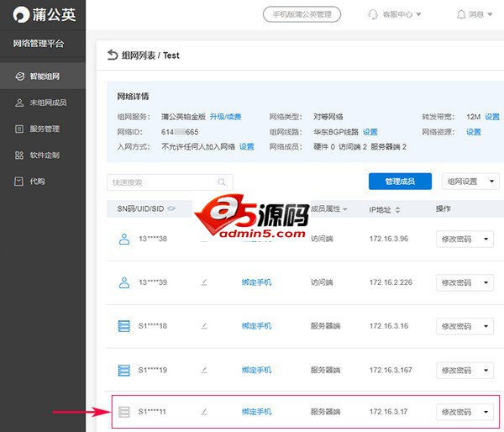
Task: Click 修改密码 for 172.16.3.16
Action: point(456,326)
